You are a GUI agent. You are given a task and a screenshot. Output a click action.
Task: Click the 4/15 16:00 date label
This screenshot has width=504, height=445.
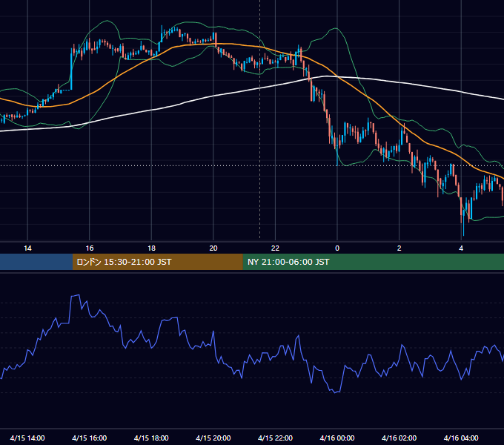click(90, 438)
